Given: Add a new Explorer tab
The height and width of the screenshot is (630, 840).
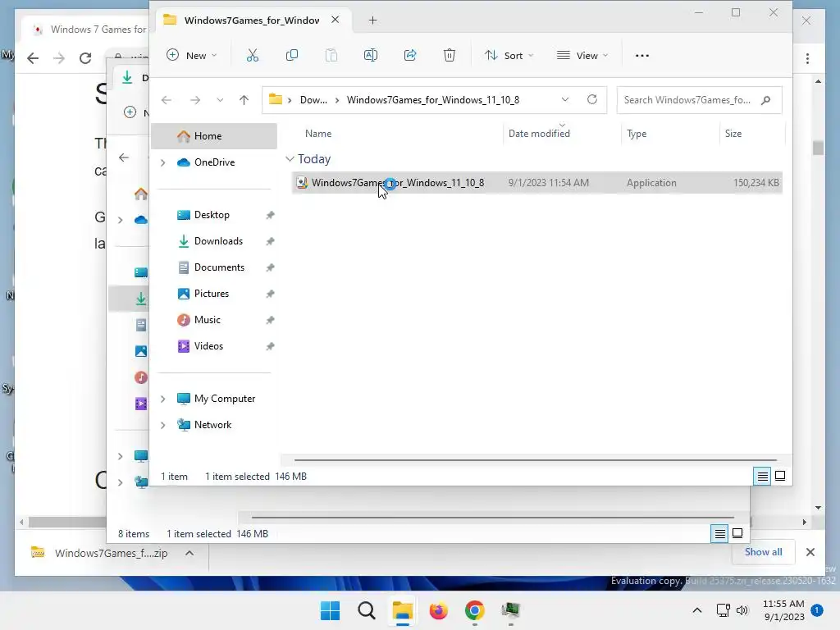Looking at the screenshot, I should 373,21.
